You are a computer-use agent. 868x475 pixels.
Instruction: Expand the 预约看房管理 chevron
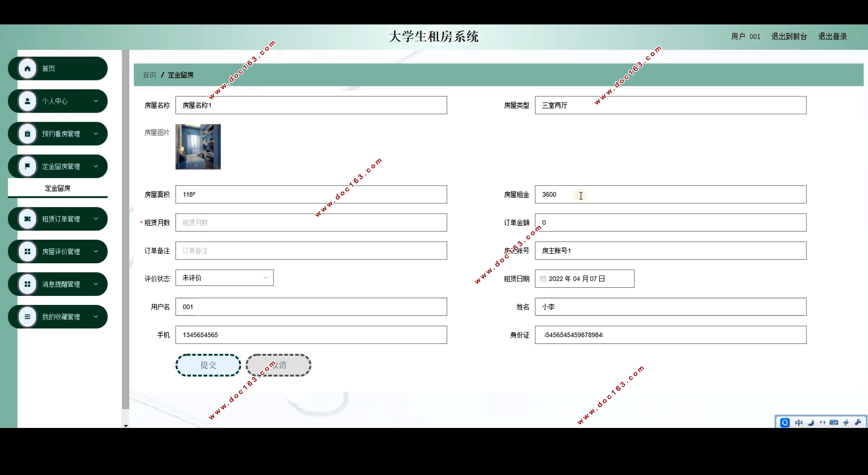(x=96, y=133)
